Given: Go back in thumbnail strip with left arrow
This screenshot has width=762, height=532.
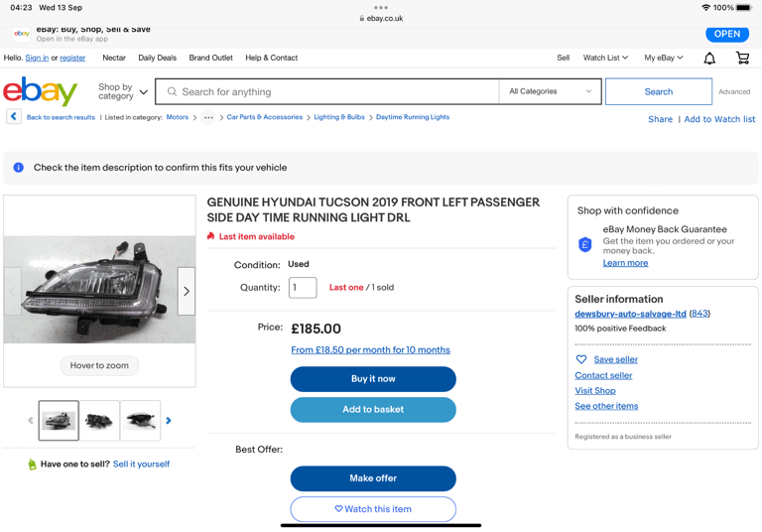Looking at the screenshot, I should point(31,421).
